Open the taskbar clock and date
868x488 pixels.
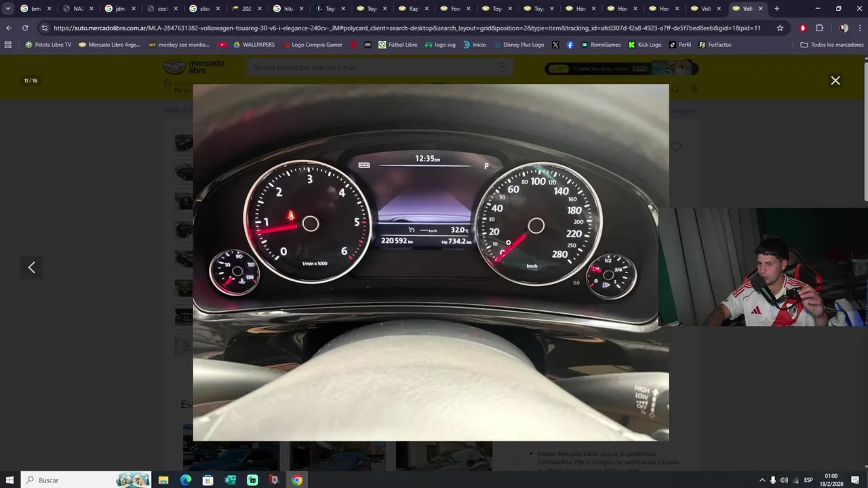click(831, 480)
